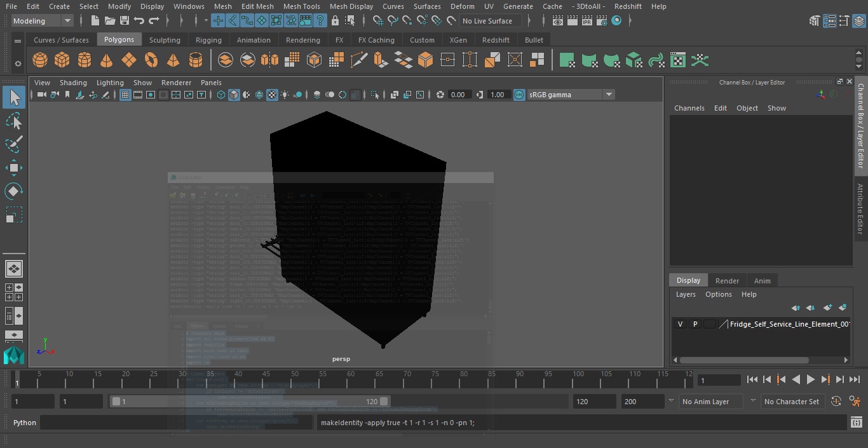Image resolution: width=868 pixels, height=448 pixels.
Task: Expand the shelf scroll down arrow
Action: 860,66
